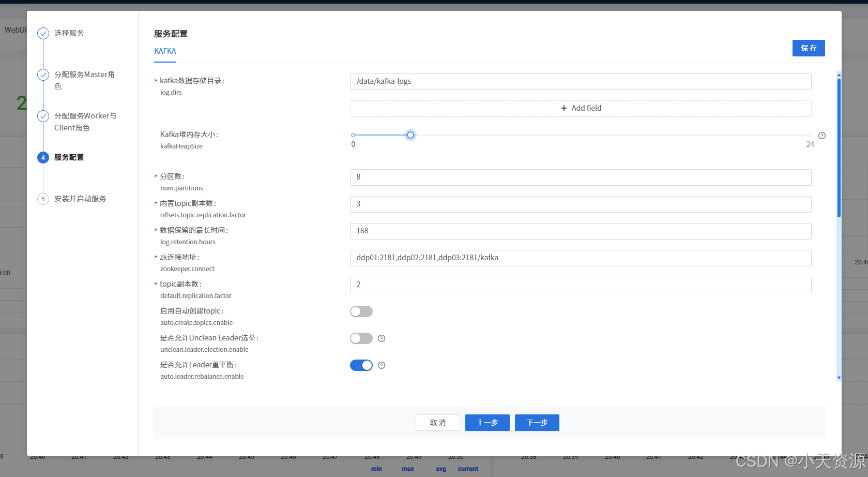Focus the num.partitions input with value 8
Image resolution: width=868 pixels, height=477 pixels.
pos(581,177)
